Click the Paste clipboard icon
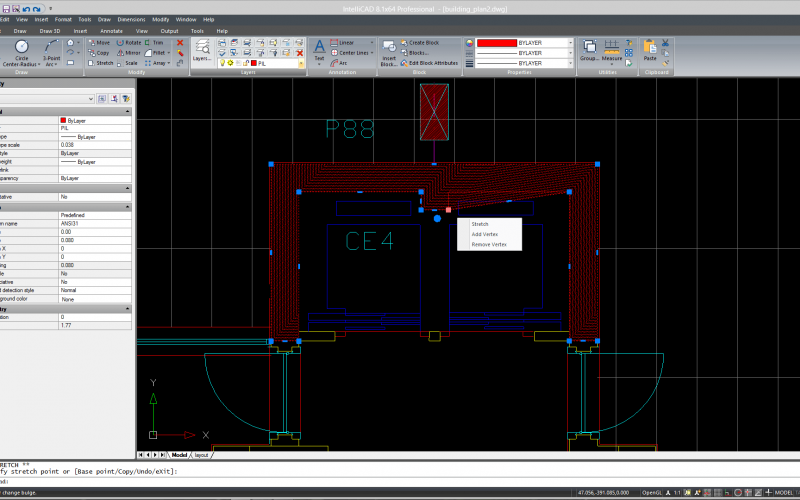This screenshot has width=800, height=500. click(x=650, y=48)
